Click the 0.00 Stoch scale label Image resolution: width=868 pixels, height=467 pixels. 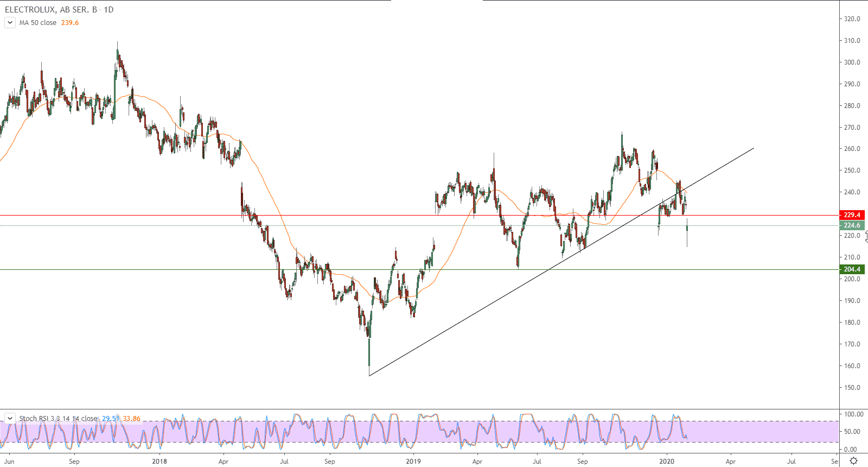coord(851,450)
